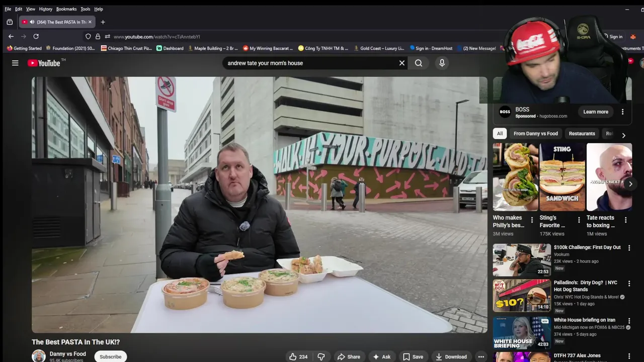644x362 pixels.
Task: Open Gold Coast Luxury bookmark
Action: (x=378, y=48)
